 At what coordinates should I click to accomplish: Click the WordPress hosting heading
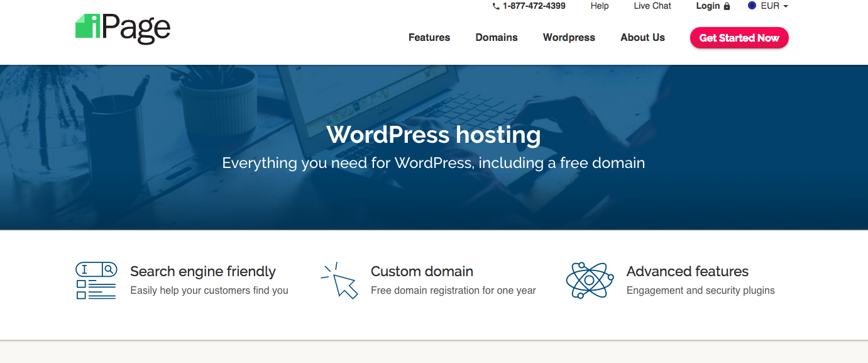[434, 135]
